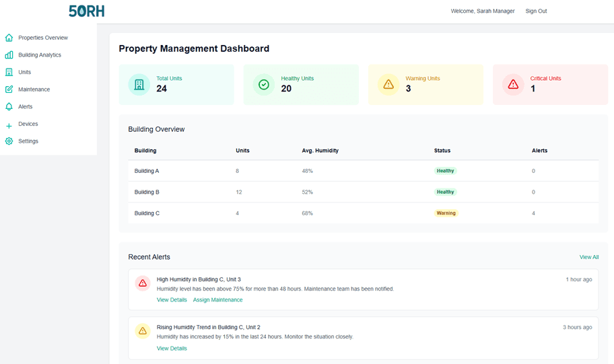614x364 pixels.
Task: Click the Devices plus icon
Action: pos(9,126)
